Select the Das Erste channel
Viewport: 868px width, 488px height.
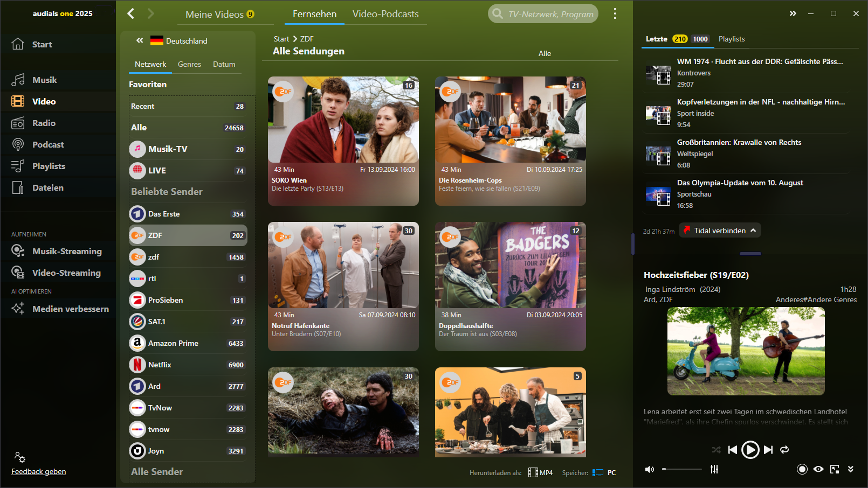pyautogui.click(x=188, y=214)
